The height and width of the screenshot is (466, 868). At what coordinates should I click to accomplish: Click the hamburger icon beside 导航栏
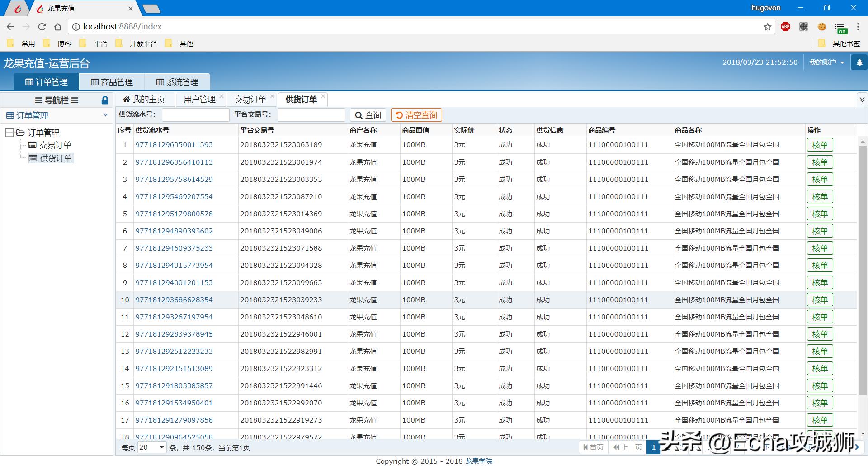click(38, 100)
